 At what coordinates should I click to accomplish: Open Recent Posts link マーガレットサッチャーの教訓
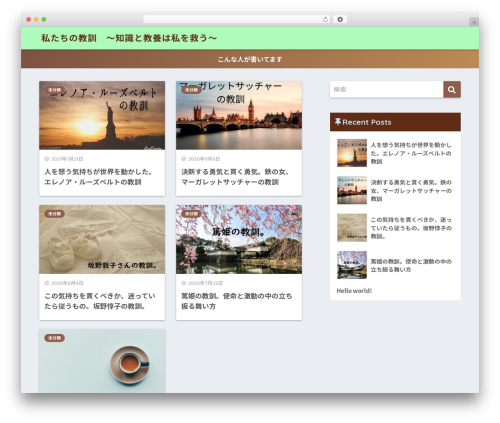(411, 191)
